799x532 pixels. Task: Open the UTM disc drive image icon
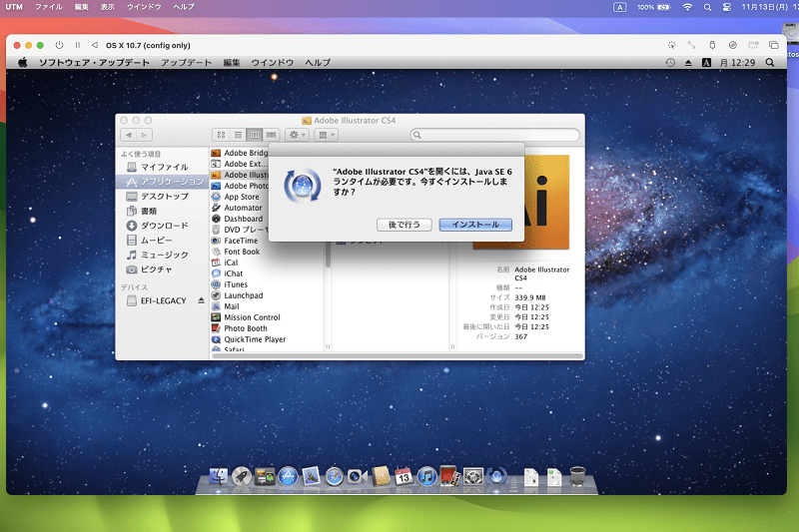[x=733, y=45]
